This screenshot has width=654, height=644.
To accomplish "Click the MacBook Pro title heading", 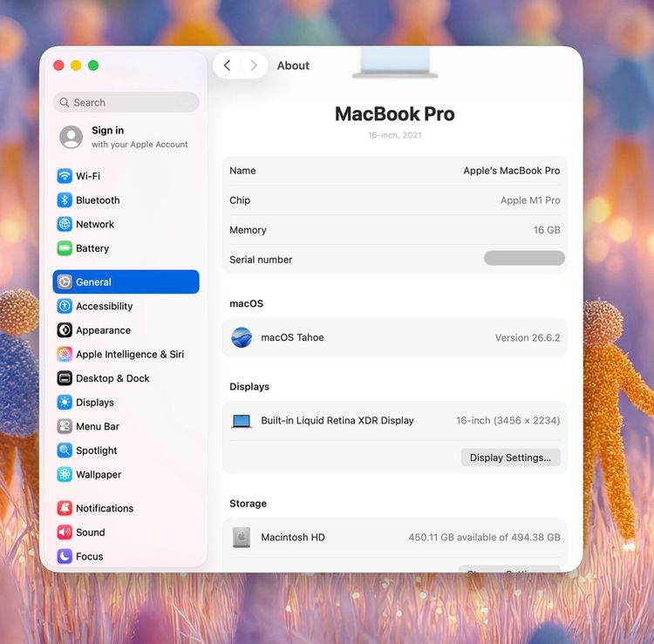I will tap(394, 114).
